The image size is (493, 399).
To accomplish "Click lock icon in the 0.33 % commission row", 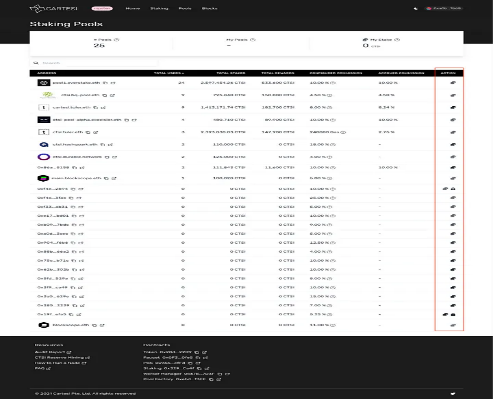I will [453, 314].
